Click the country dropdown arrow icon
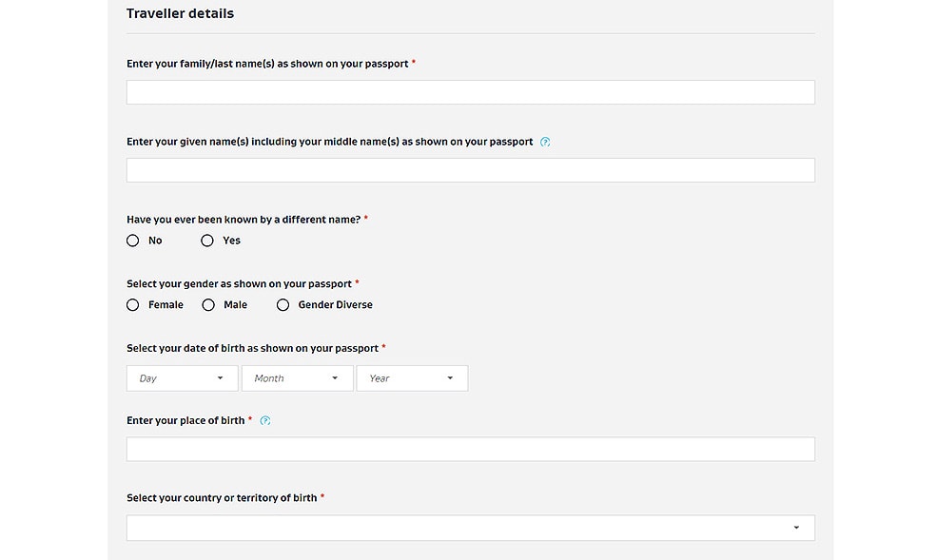 point(796,528)
